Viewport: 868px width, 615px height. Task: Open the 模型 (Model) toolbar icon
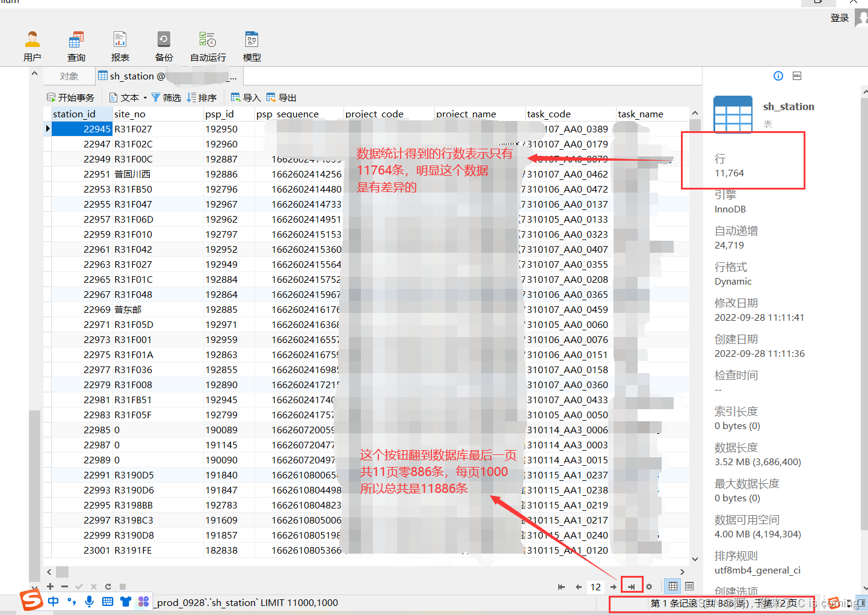pos(252,46)
